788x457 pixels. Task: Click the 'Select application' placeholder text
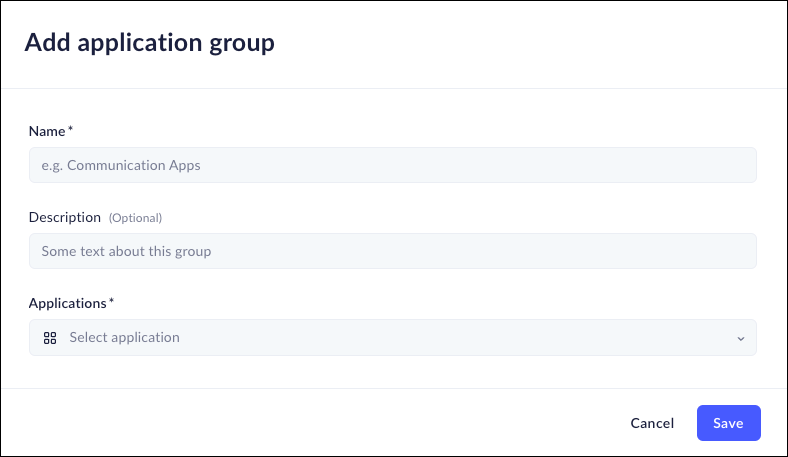coord(124,338)
